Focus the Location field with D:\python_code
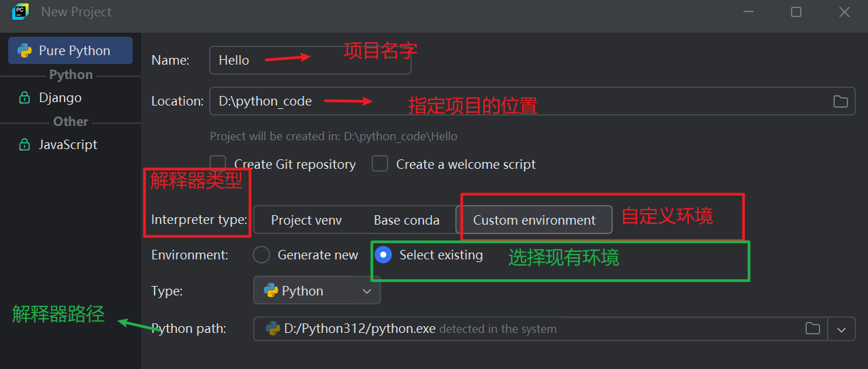Screen dimensions: 868x369 [x=532, y=101]
